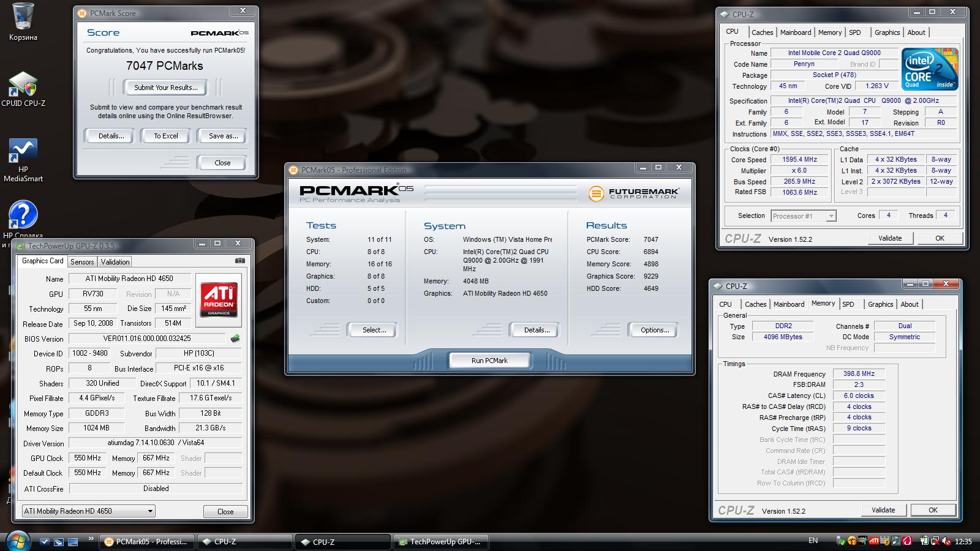Click OK in lower CPU-Z window

tap(933, 510)
